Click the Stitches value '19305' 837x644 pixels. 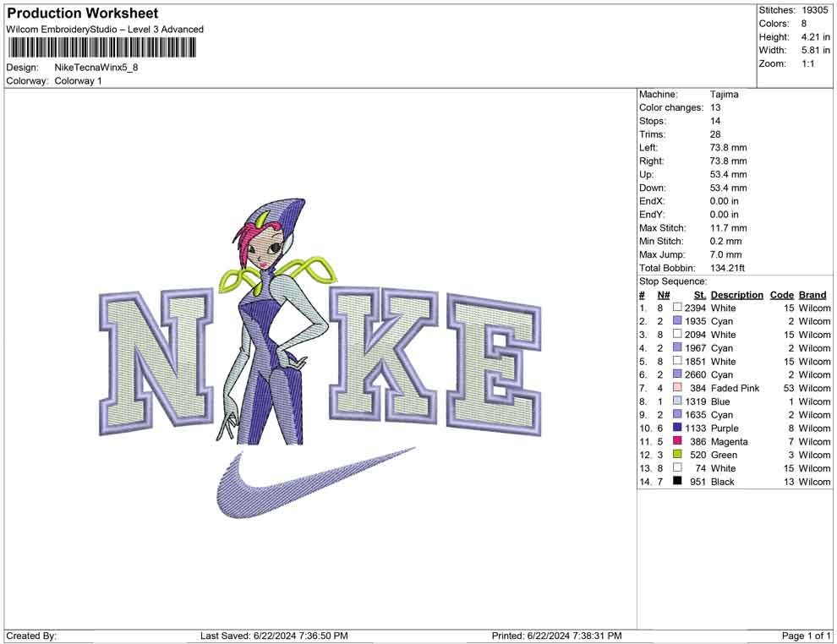[x=814, y=10]
